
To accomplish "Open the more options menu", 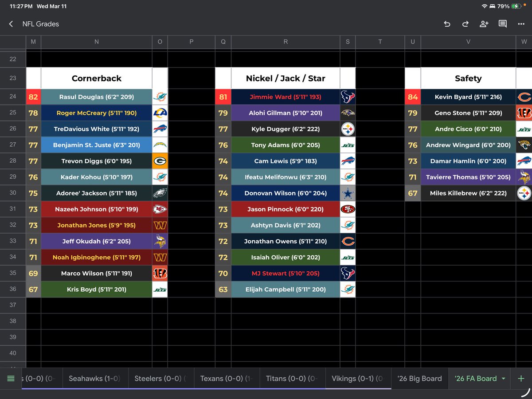I will (521, 24).
